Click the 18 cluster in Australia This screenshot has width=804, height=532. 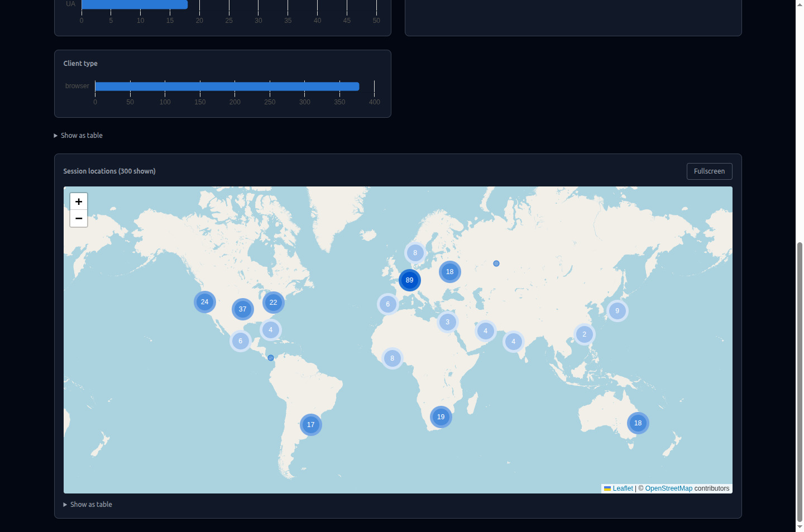pos(638,423)
